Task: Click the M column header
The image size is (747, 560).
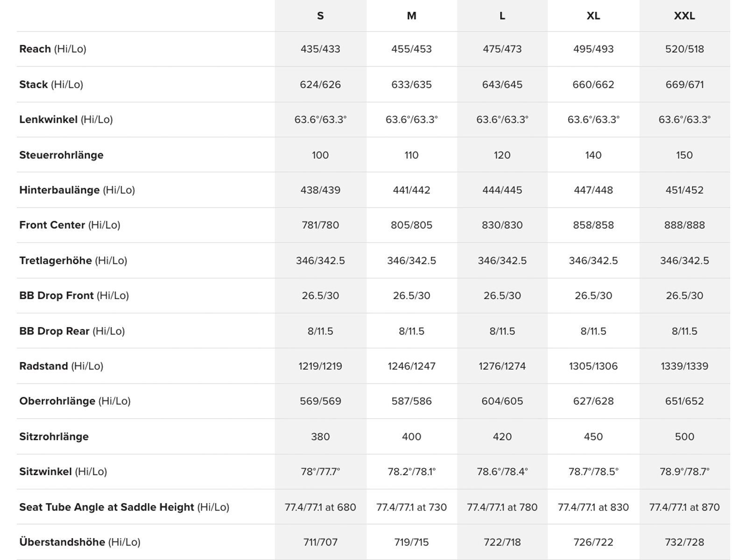Action: coord(411,16)
